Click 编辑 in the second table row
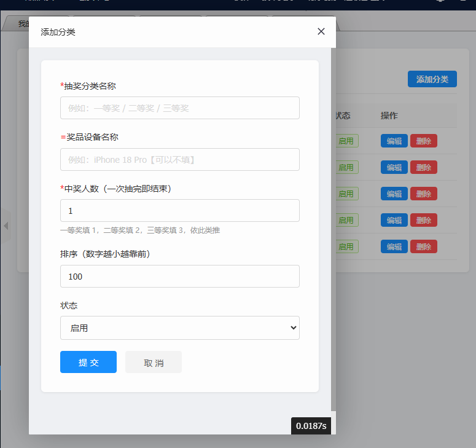The width and height of the screenshot is (476, 448). click(394, 167)
